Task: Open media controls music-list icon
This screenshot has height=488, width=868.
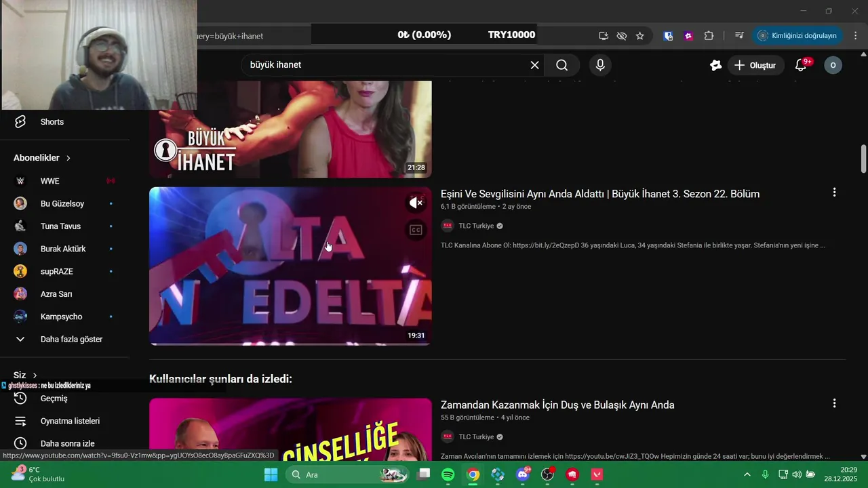Action: click(739, 36)
